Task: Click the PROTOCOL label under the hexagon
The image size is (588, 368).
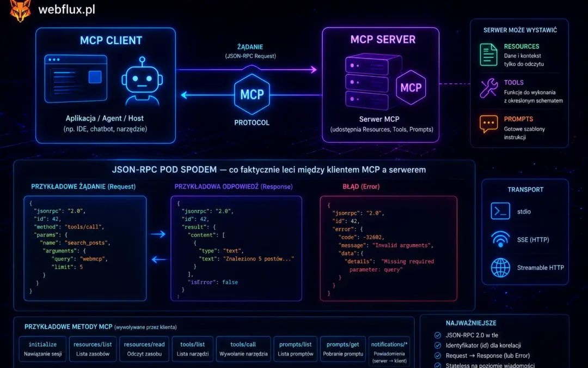Action: point(252,123)
